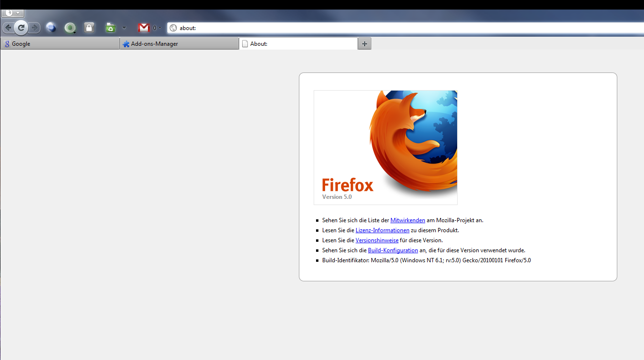Select the About: tab

click(x=298, y=43)
